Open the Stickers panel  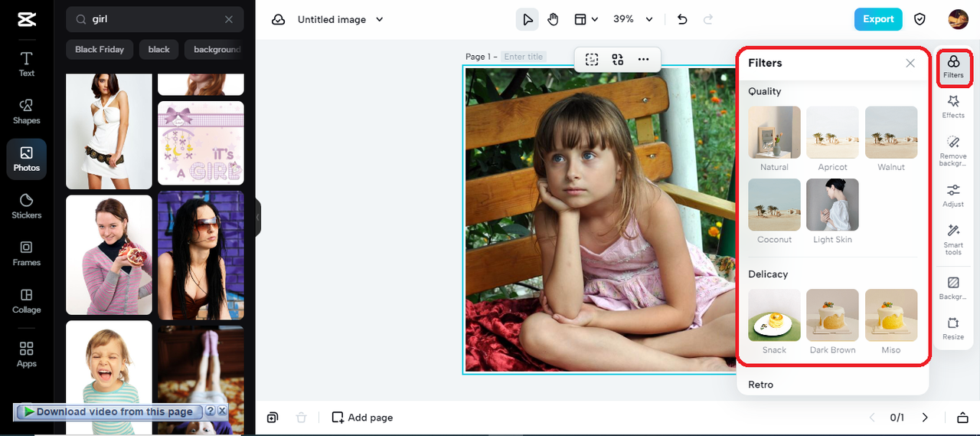(x=27, y=206)
